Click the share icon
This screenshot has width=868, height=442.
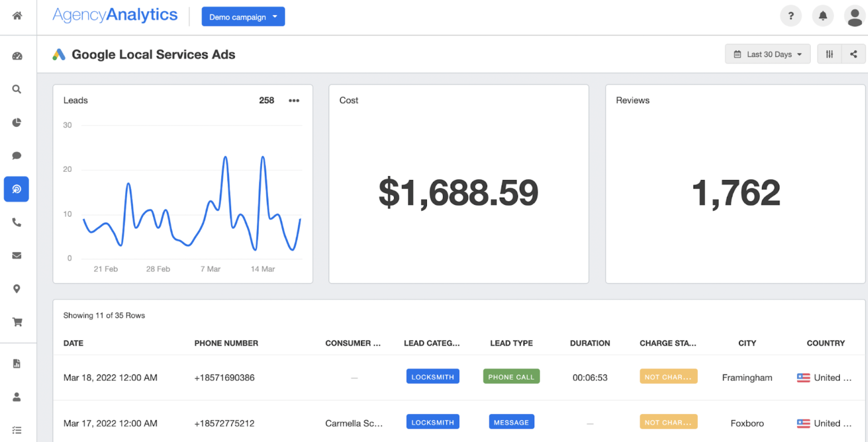[853, 54]
